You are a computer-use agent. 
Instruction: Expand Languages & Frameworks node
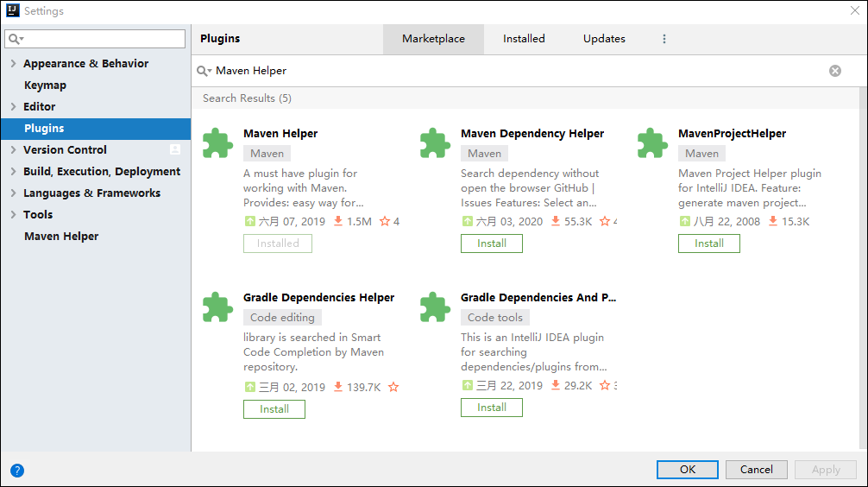(x=13, y=193)
